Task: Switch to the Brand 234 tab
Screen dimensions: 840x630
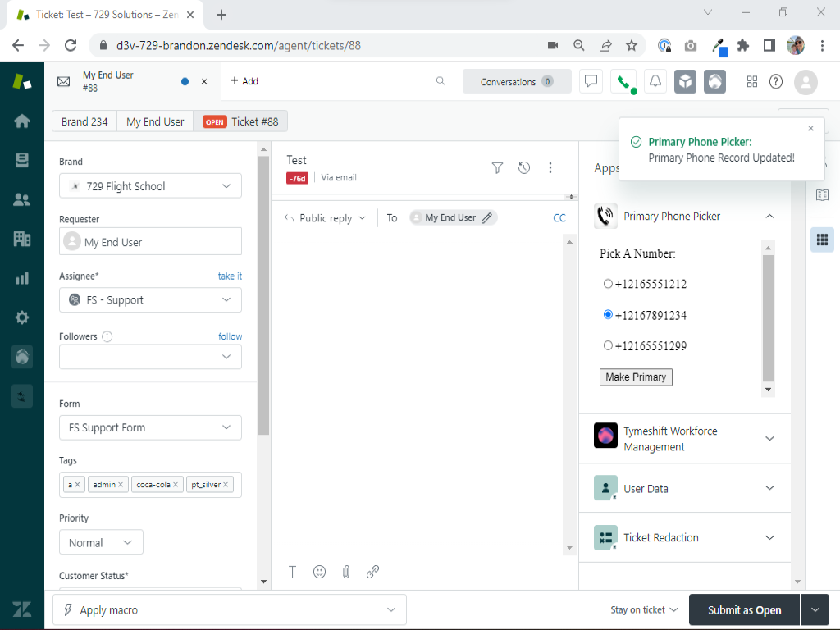Action: pos(84,121)
